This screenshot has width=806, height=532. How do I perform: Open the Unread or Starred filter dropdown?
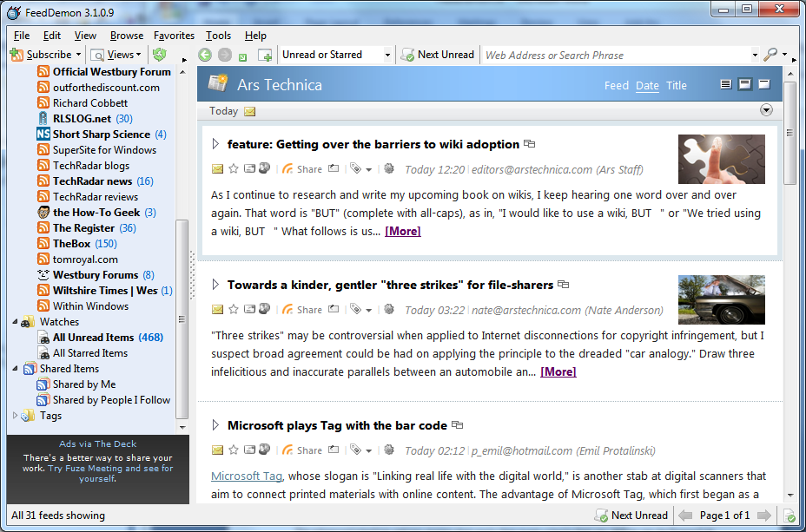387,55
